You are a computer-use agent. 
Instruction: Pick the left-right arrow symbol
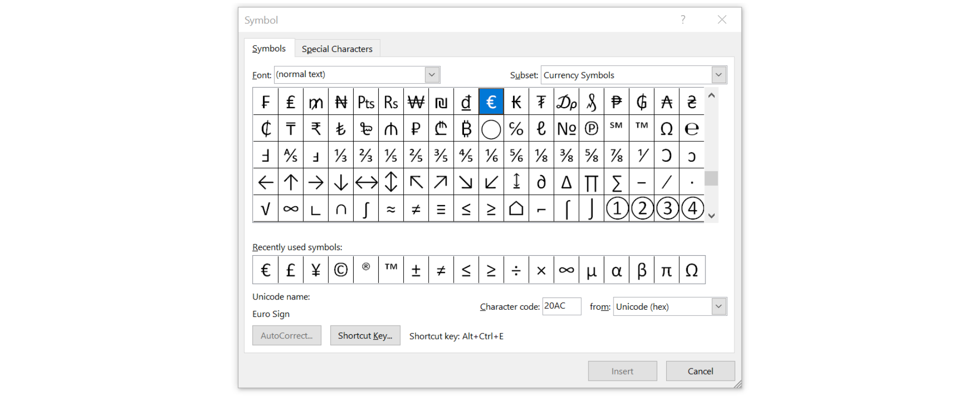pyautogui.click(x=366, y=182)
